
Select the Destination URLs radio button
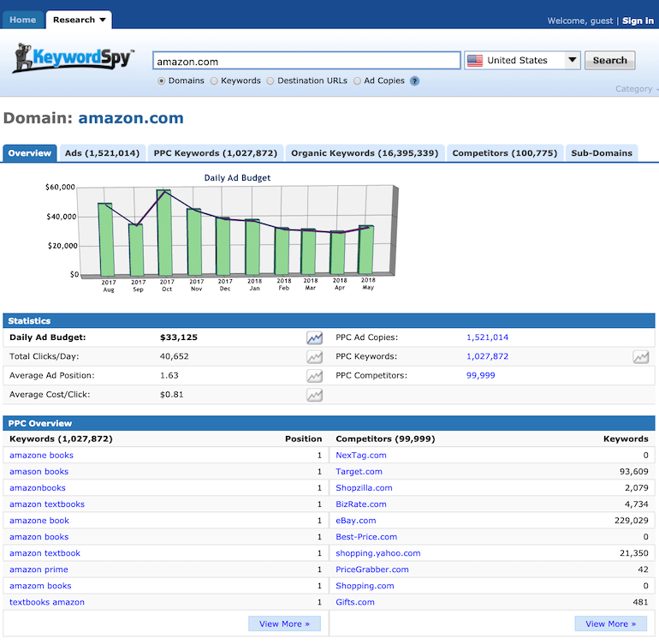[270, 80]
